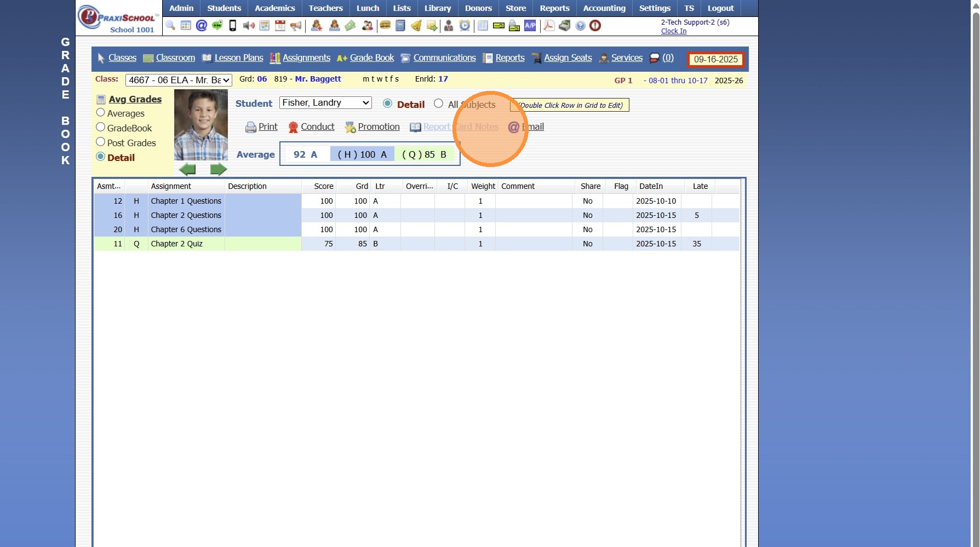Click the Chapter 2 Quiz assignment row
980x547 pixels.
click(x=416, y=244)
